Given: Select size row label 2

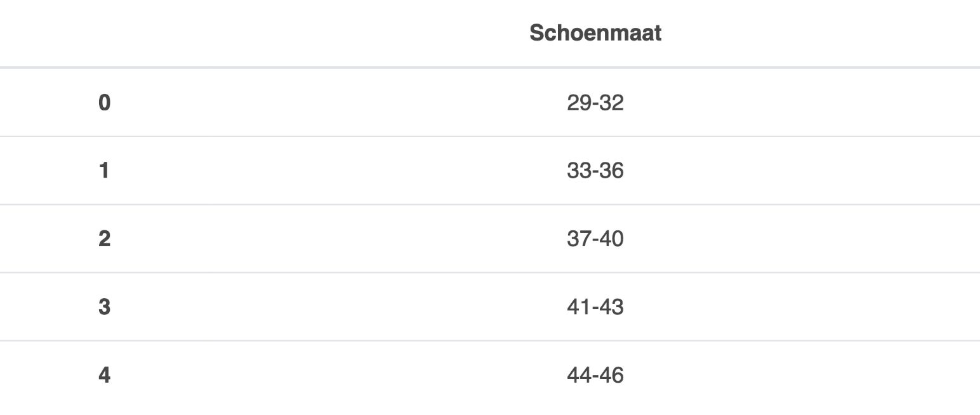Looking at the screenshot, I should coord(105,239).
